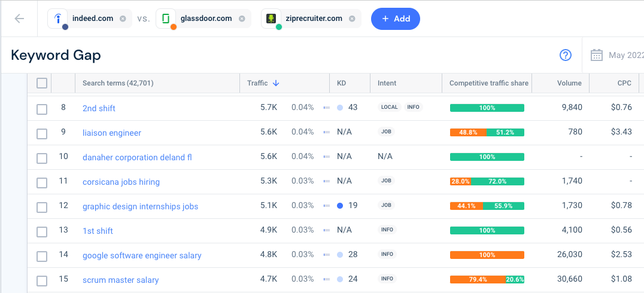Select the checkbox for scrum master salary
The image size is (644, 293).
click(x=42, y=281)
